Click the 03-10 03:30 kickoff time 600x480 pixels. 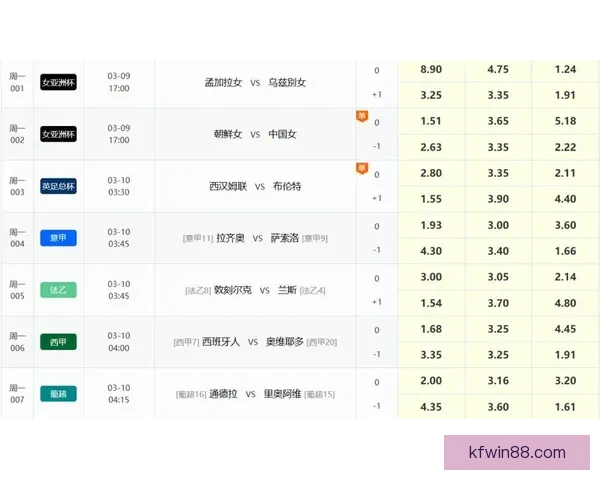point(119,186)
